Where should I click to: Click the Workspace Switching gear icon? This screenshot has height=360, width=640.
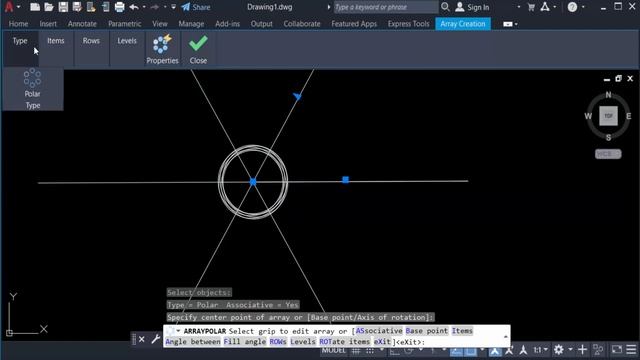[x=559, y=350]
